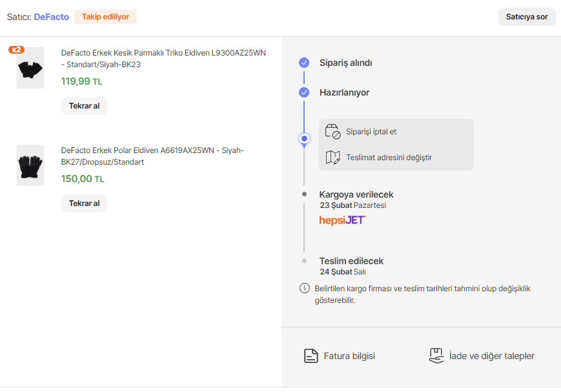Select Teslimat adresini değiştir option

[389, 158]
